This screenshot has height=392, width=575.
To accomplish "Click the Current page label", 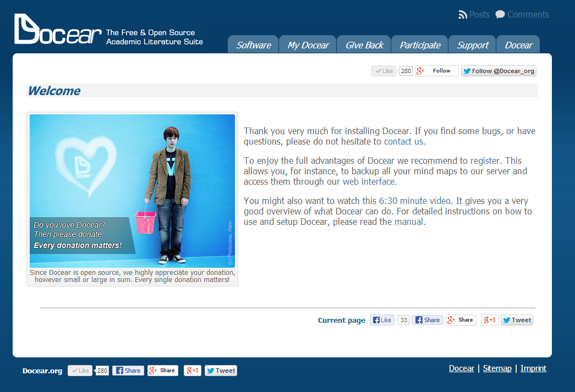I will coord(341,320).
